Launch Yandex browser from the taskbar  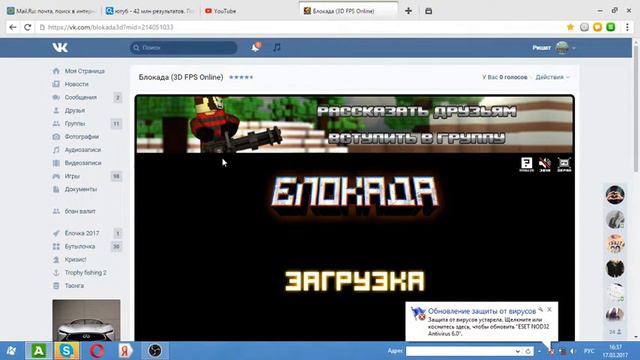(x=125, y=351)
